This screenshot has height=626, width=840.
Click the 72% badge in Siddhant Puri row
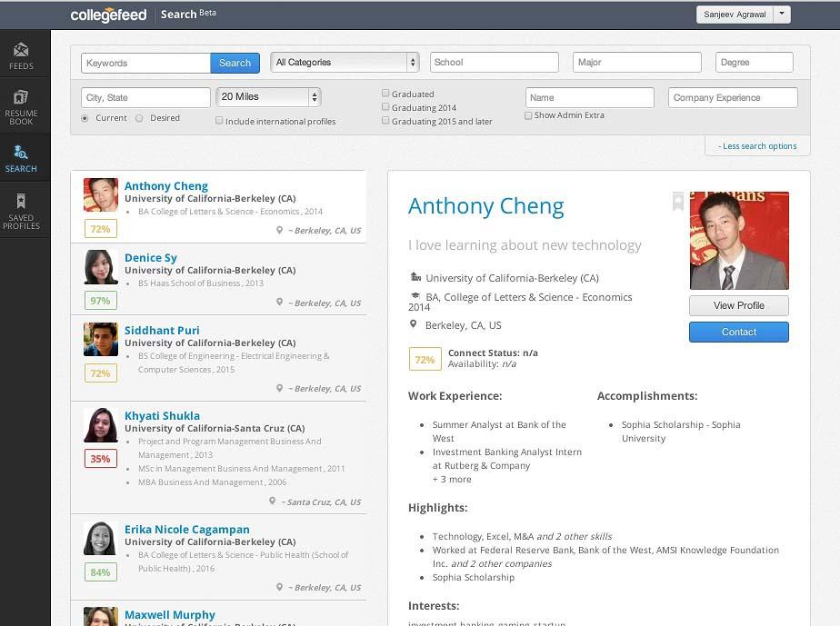(x=100, y=373)
